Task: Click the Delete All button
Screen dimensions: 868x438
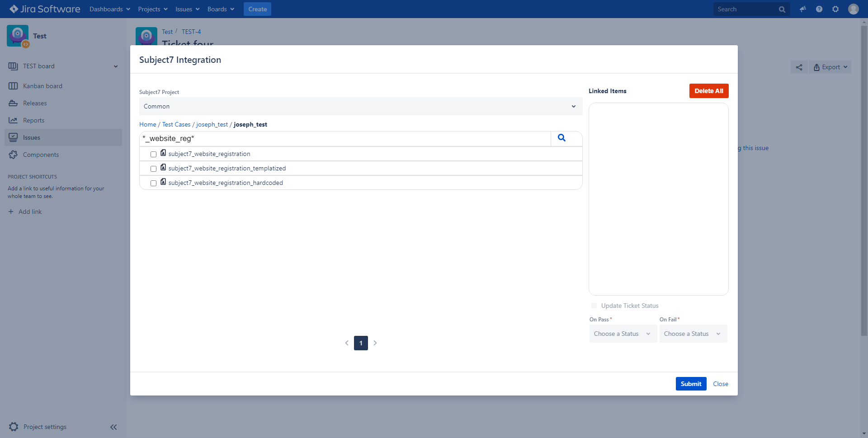Action: [x=708, y=91]
